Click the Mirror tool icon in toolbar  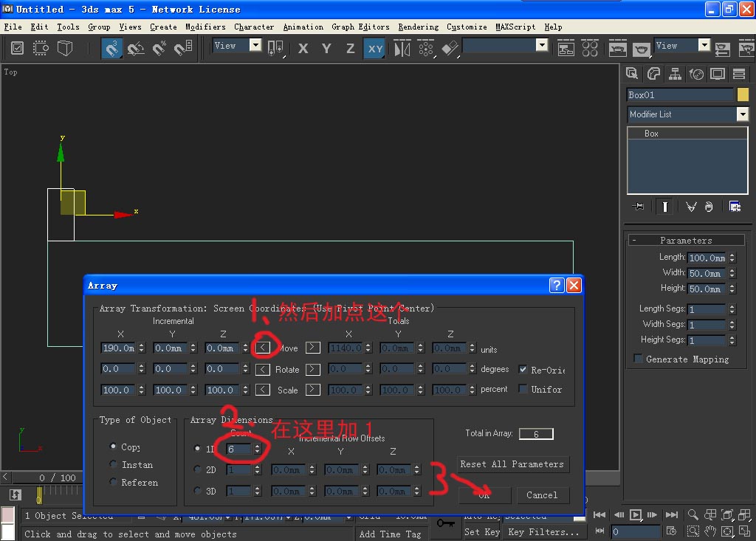[x=402, y=49]
